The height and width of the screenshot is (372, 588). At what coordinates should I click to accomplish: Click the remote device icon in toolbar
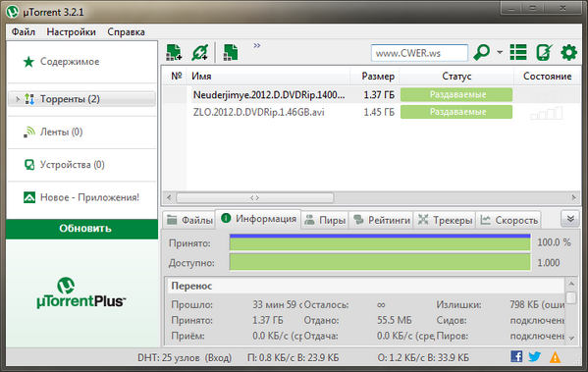point(544,52)
